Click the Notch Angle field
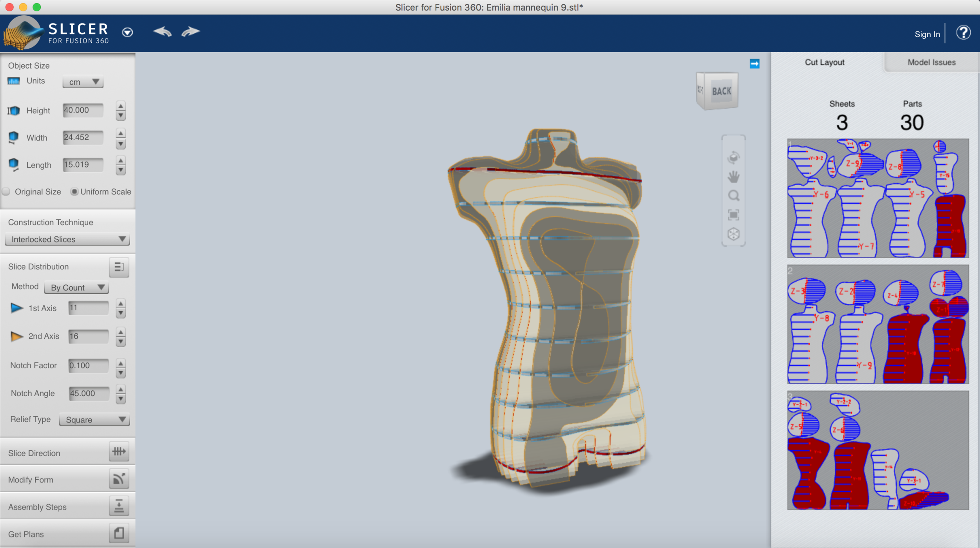This screenshot has width=980, height=548. click(89, 393)
